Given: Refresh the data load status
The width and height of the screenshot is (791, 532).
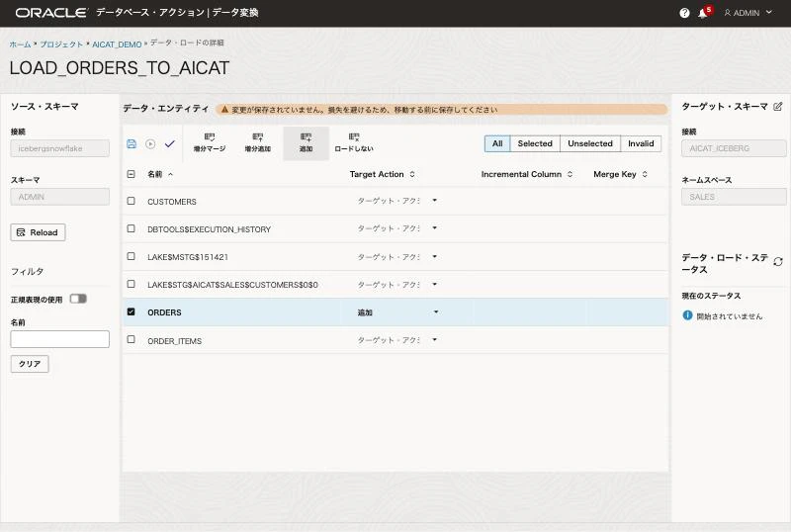Looking at the screenshot, I should pyautogui.click(x=778, y=261).
